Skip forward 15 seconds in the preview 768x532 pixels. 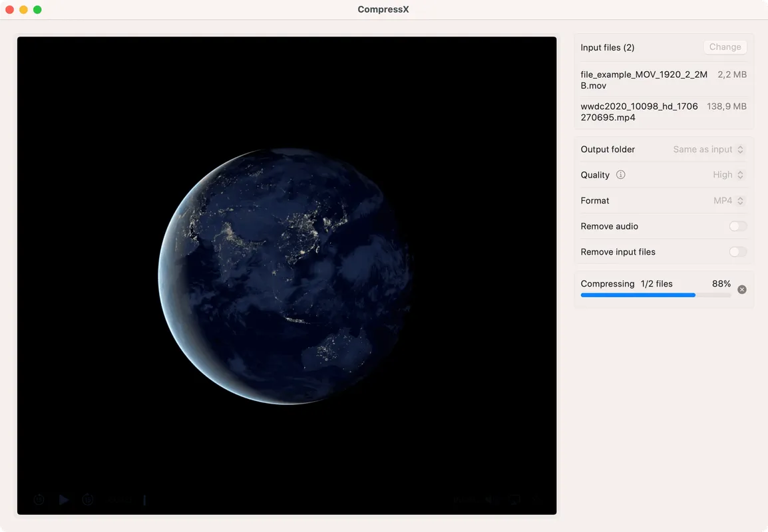coord(88,499)
